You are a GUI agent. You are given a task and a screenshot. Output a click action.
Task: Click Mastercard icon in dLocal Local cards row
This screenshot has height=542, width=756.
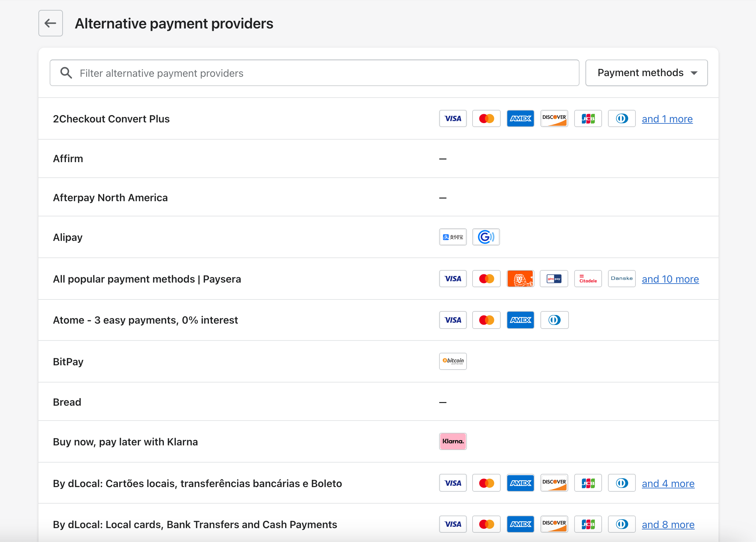click(x=486, y=524)
